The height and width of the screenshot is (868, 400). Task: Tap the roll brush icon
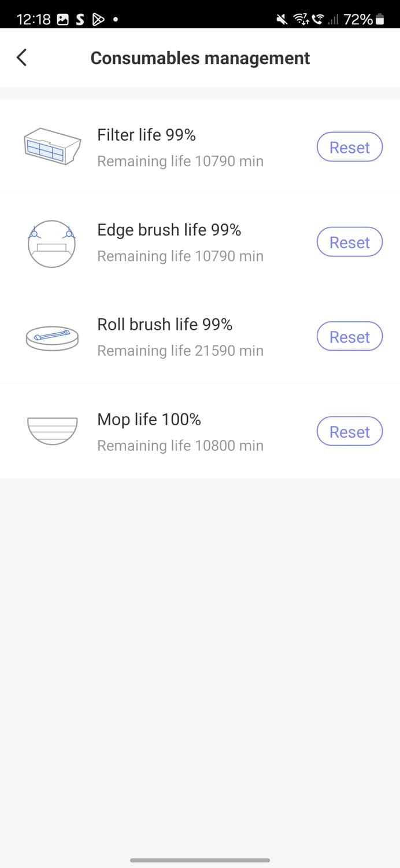[x=52, y=337]
